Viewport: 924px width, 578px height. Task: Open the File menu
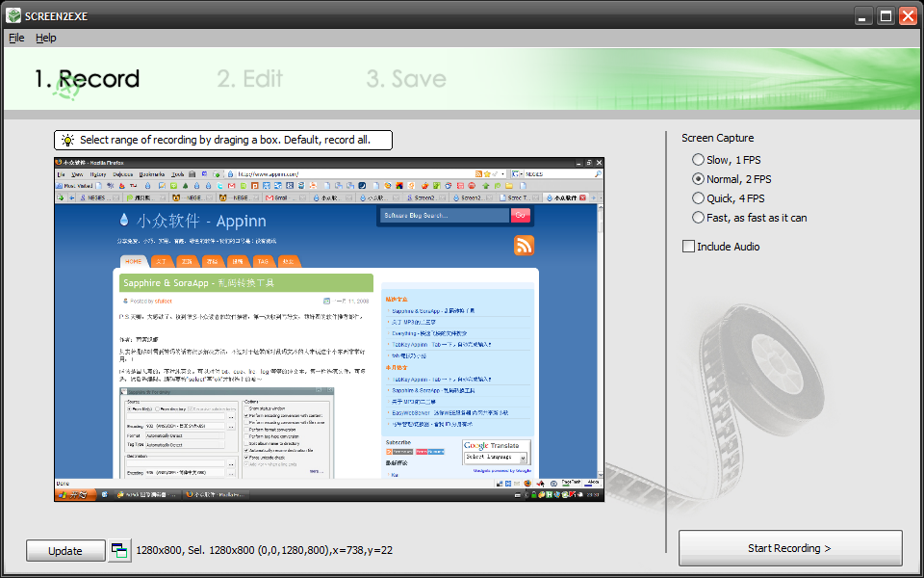click(x=16, y=38)
